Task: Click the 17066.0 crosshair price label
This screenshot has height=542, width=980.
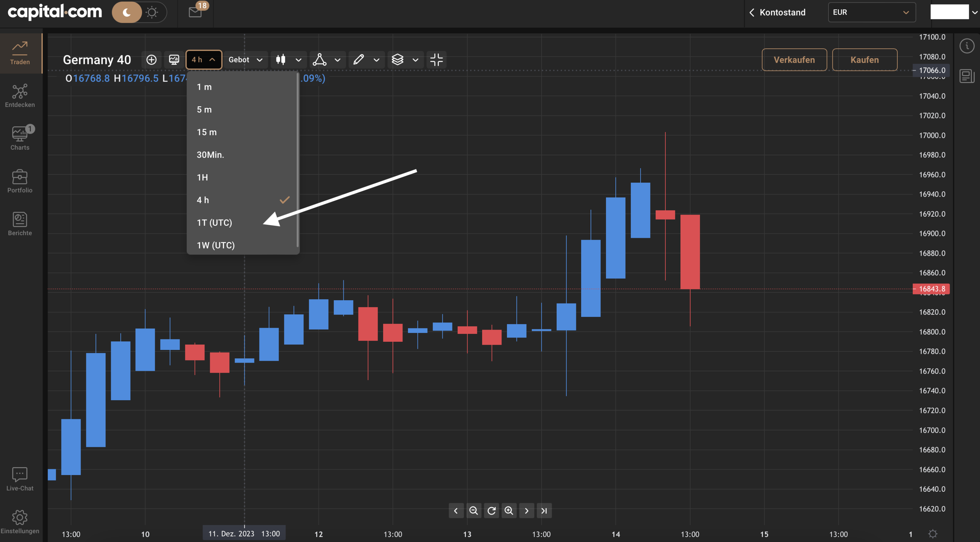Action: (931, 70)
